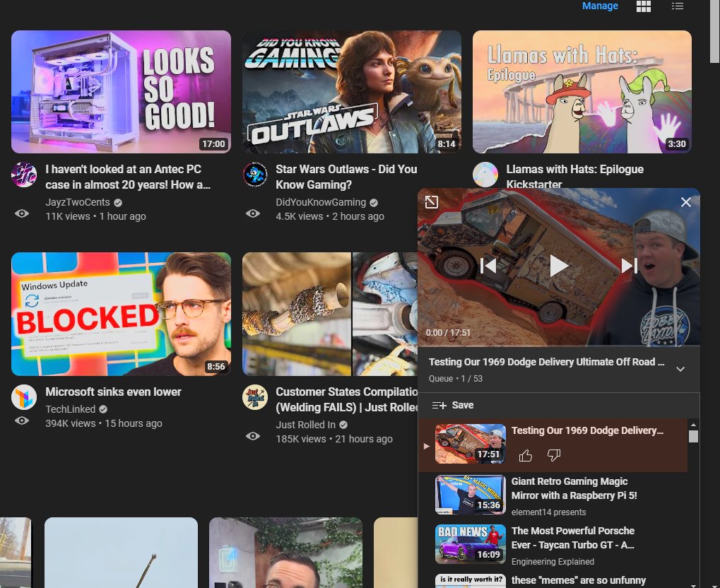Open 'Star Wars Outlaws - Did You Know Gaming?' title

point(346,177)
